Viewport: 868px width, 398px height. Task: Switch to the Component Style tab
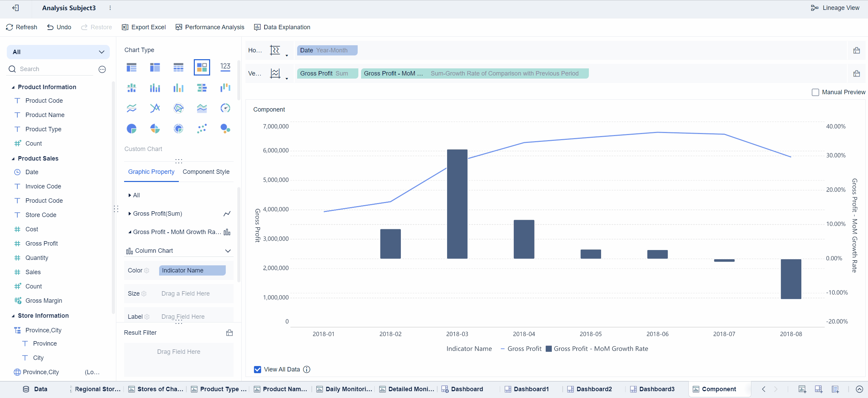coord(206,172)
